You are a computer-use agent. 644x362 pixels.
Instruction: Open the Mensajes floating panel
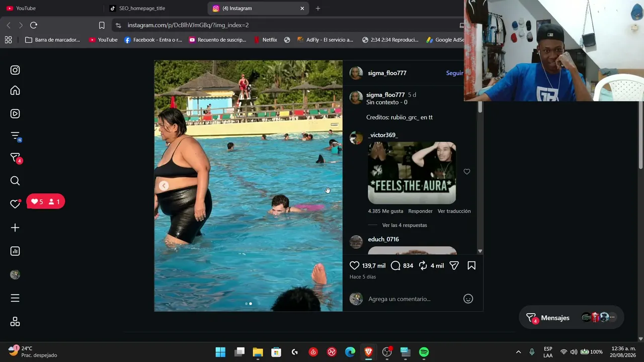click(572, 318)
